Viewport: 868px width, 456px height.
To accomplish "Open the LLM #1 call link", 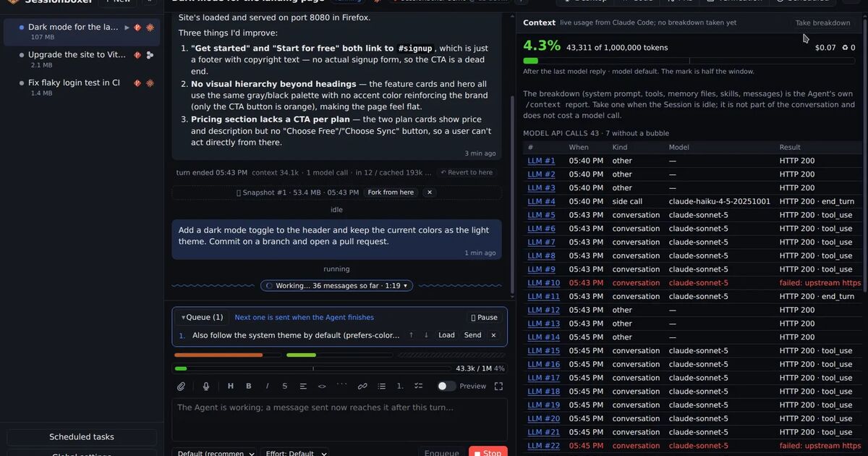I will (x=541, y=161).
